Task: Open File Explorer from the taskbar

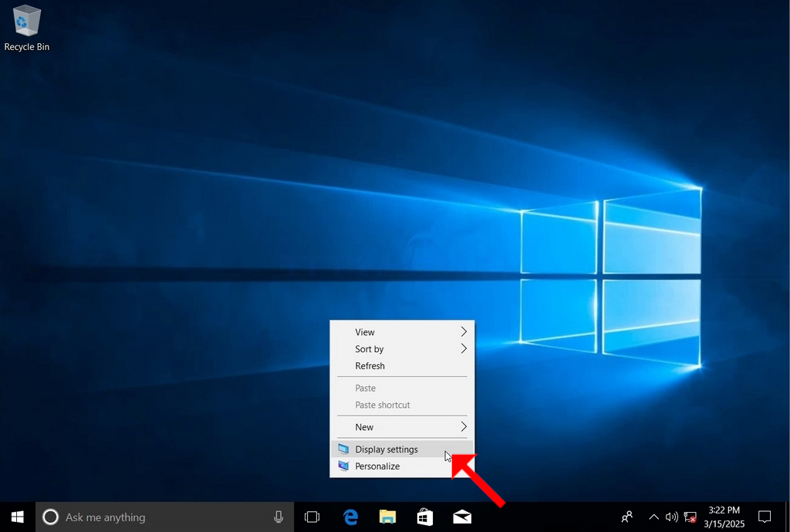Action: 387,517
